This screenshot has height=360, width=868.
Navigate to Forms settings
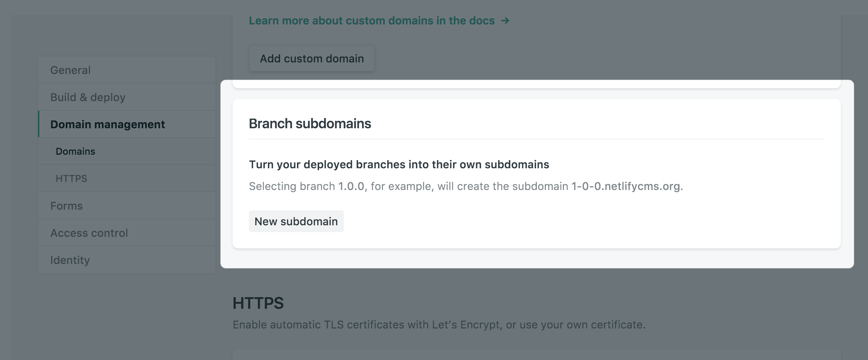pyautogui.click(x=66, y=206)
